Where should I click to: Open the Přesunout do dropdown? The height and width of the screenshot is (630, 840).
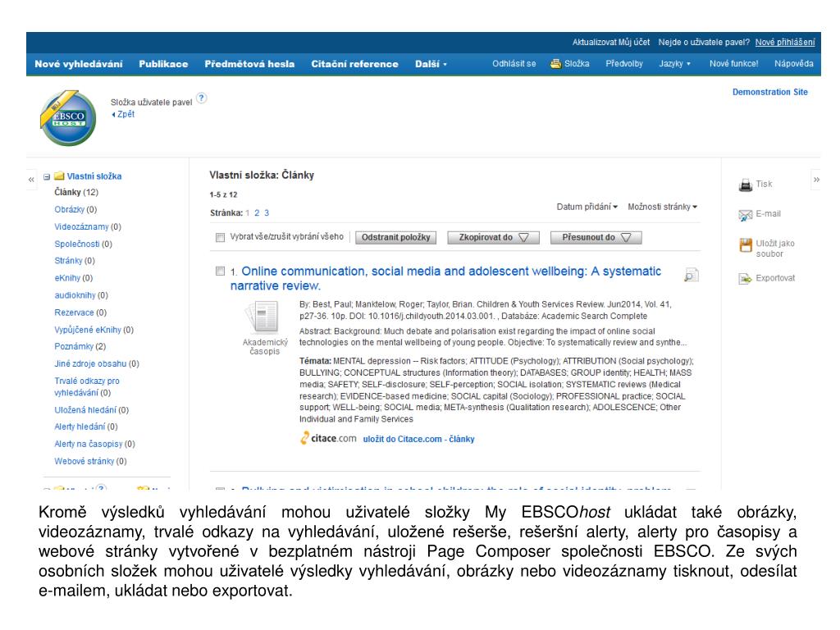(596, 237)
